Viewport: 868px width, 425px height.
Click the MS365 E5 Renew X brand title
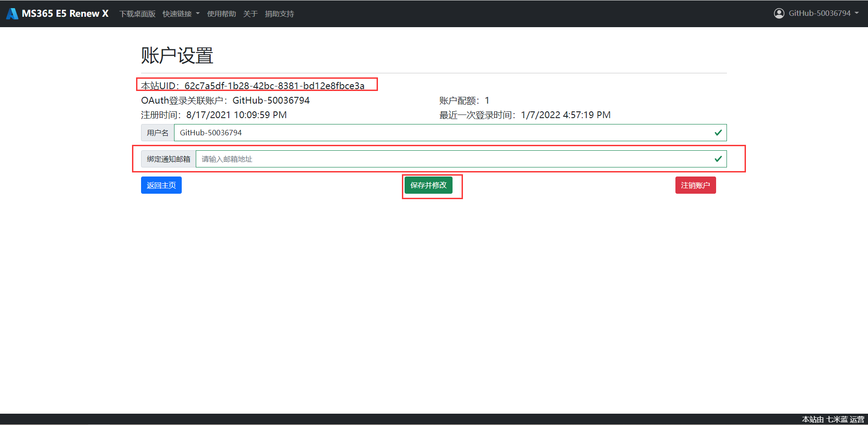pyautogui.click(x=65, y=14)
